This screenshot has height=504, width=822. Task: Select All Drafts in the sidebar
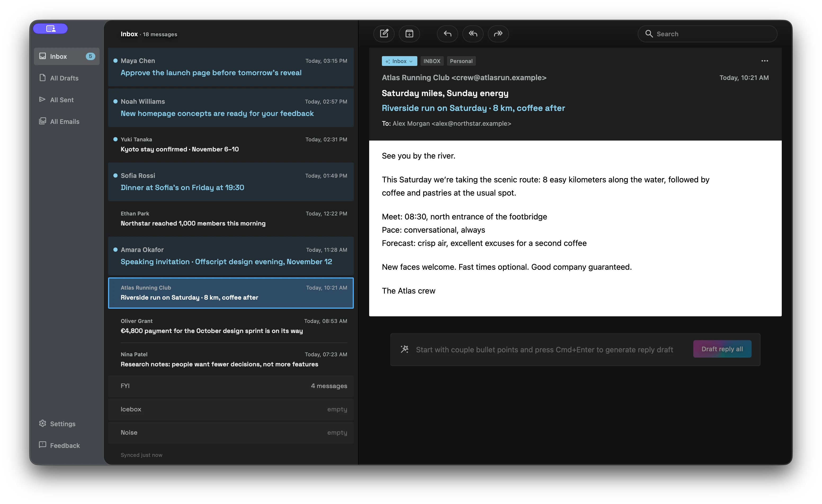pos(67,78)
